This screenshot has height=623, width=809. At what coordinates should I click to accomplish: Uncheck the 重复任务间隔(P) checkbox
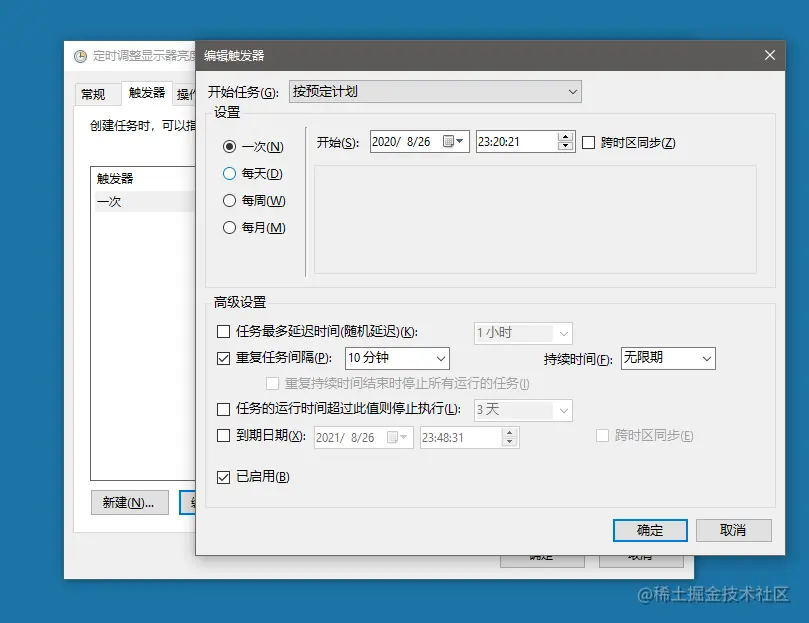pos(223,358)
